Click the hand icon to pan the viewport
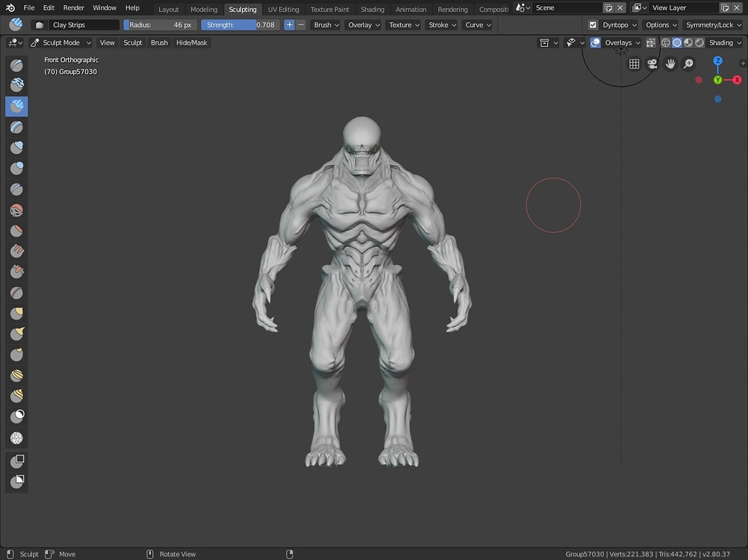Screen dimensions: 748x560 pos(670,63)
